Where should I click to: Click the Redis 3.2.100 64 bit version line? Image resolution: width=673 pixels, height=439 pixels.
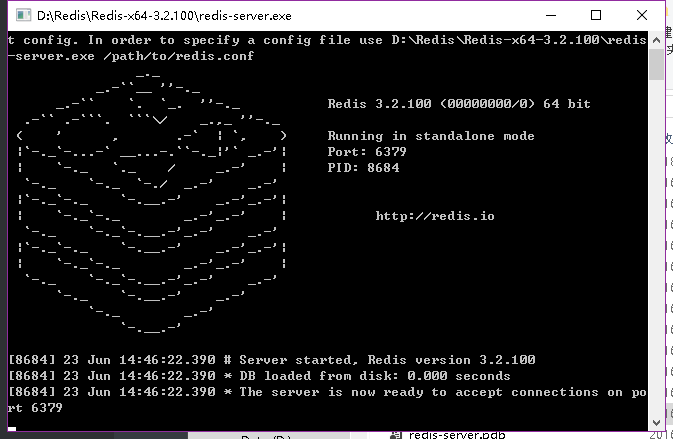(459, 104)
